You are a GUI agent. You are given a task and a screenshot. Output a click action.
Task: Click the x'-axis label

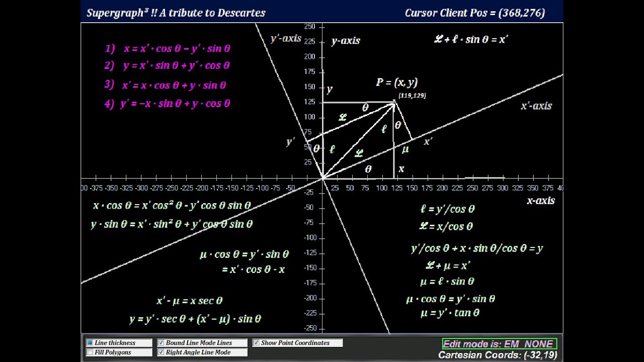tap(536, 106)
